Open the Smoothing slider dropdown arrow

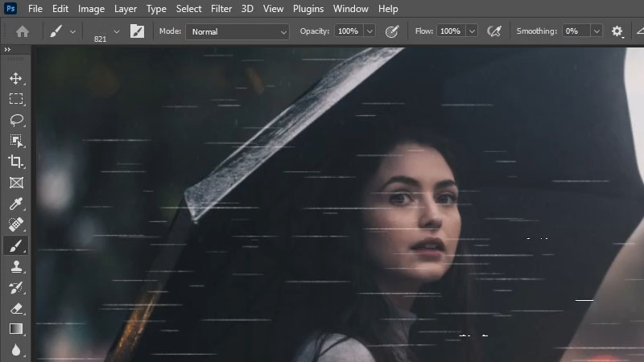click(597, 31)
